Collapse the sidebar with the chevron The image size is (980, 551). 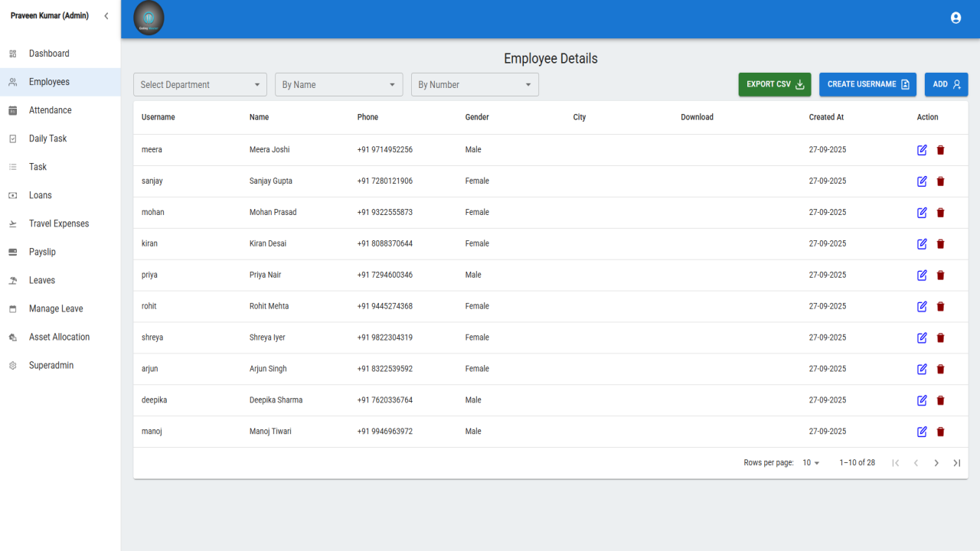point(106,16)
